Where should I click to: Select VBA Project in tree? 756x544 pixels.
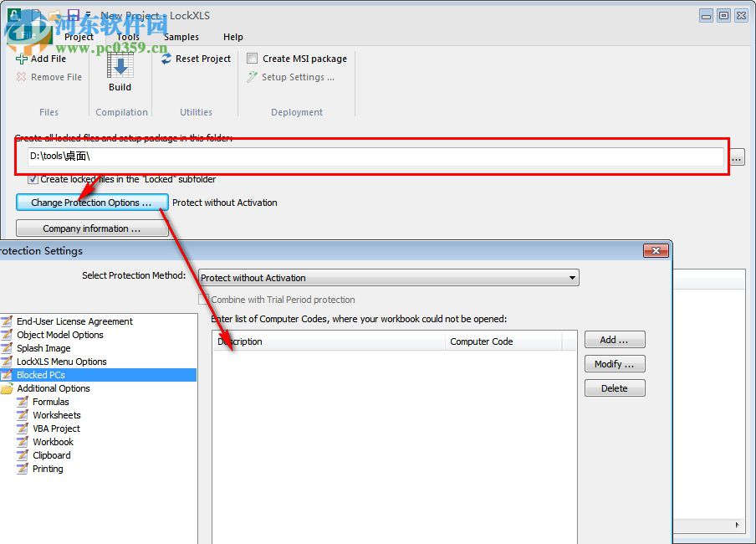pos(56,429)
